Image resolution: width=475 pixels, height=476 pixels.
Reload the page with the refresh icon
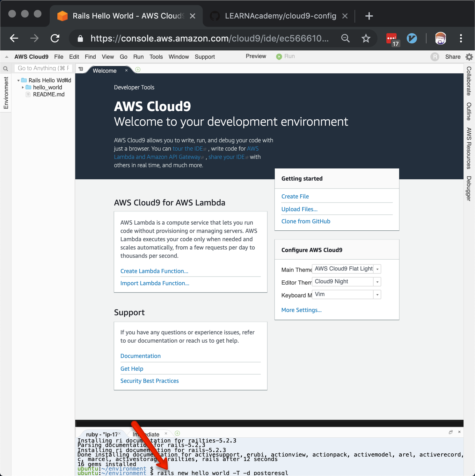[x=55, y=38]
